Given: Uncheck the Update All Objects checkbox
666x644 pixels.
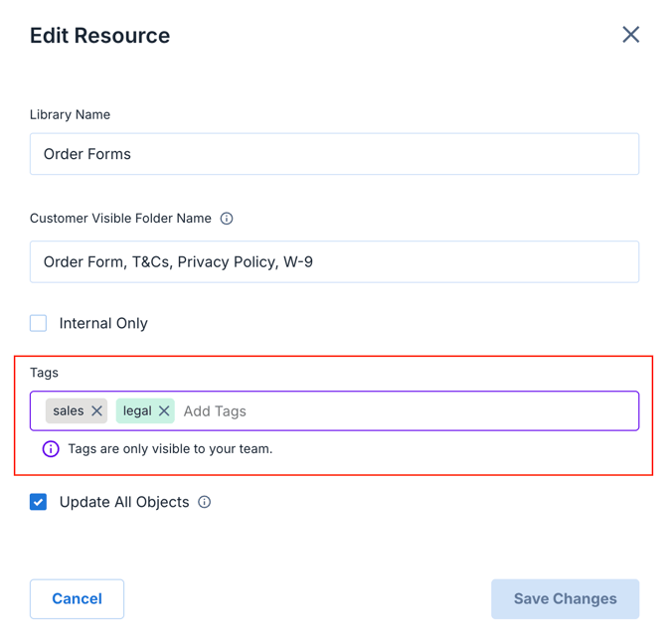Looking at the screenshot, I should [x=39, y=502].
